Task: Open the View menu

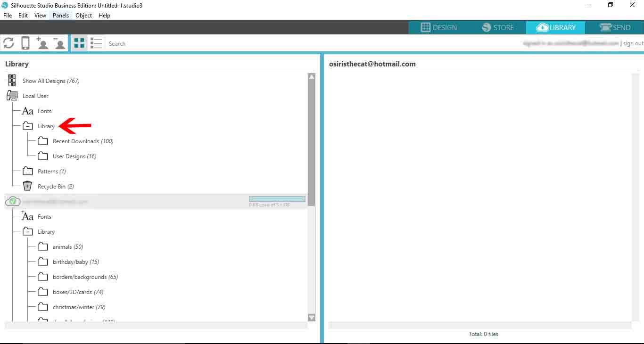Action: [x=40, y=16]
